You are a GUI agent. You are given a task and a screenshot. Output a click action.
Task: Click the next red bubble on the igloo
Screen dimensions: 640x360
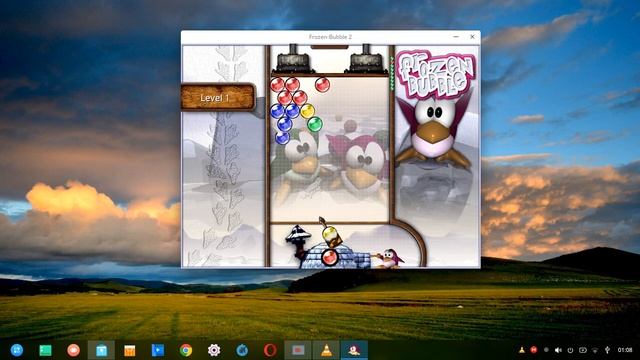point(329,257)
